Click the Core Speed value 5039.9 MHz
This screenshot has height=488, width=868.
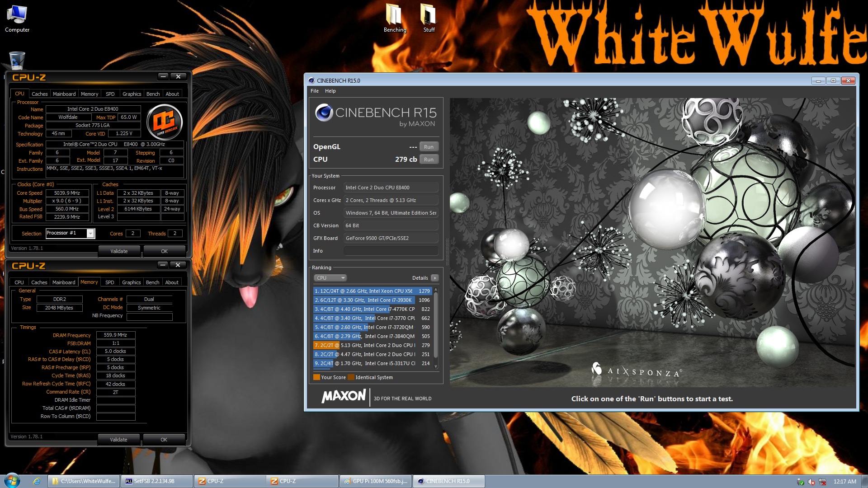[x=67, y=193]
